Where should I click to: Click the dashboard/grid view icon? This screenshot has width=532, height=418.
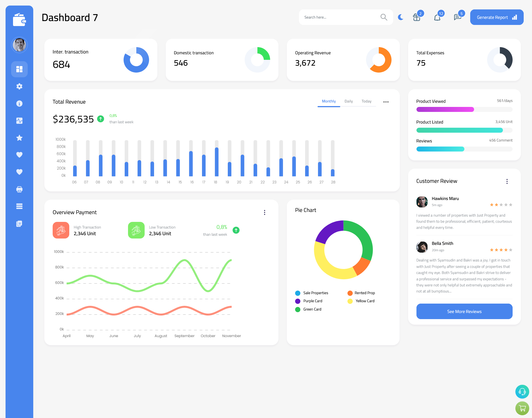(19, 69)
